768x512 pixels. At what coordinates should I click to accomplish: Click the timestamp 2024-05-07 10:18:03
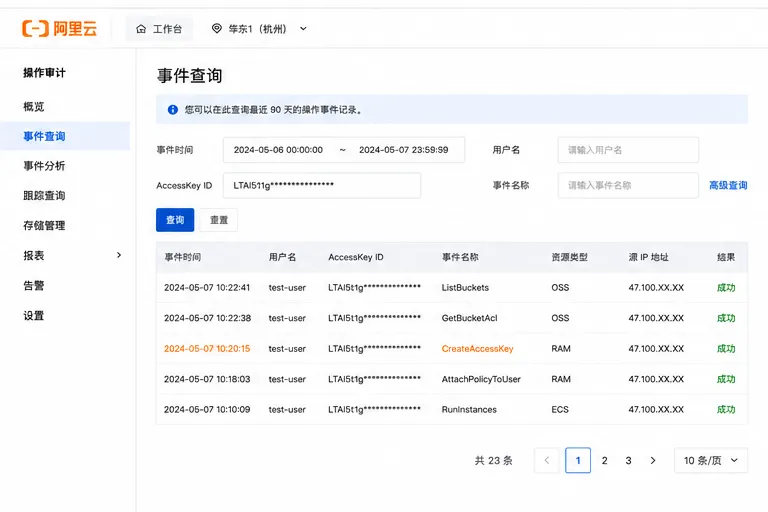point(207,379)
